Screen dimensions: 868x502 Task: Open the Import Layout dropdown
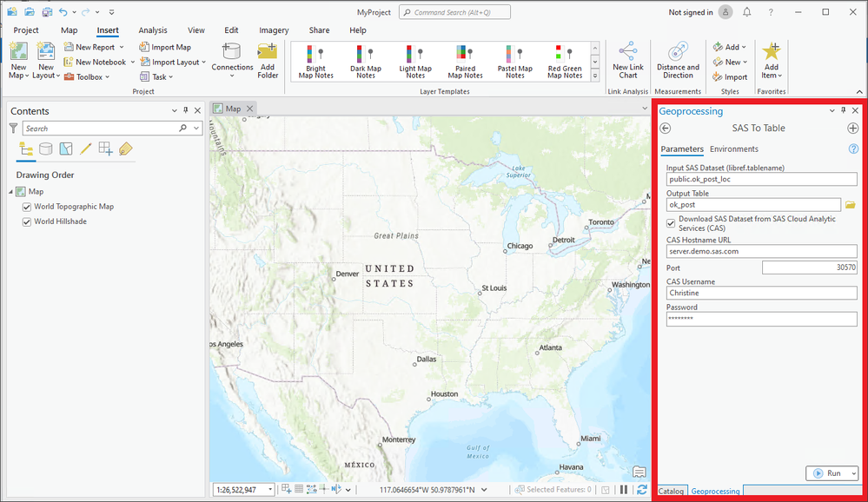point(203,62)
